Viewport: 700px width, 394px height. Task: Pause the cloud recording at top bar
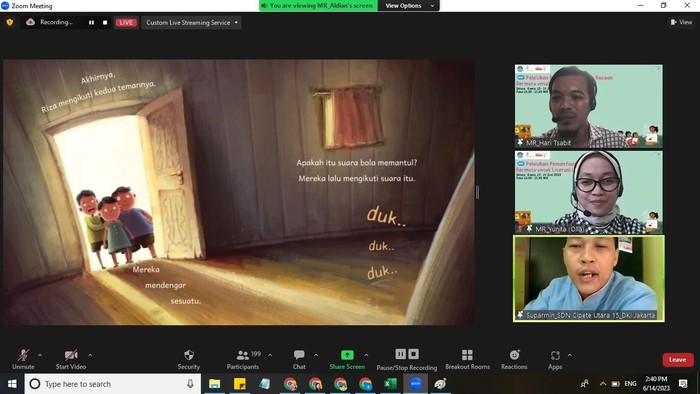(x=92, y=22)
